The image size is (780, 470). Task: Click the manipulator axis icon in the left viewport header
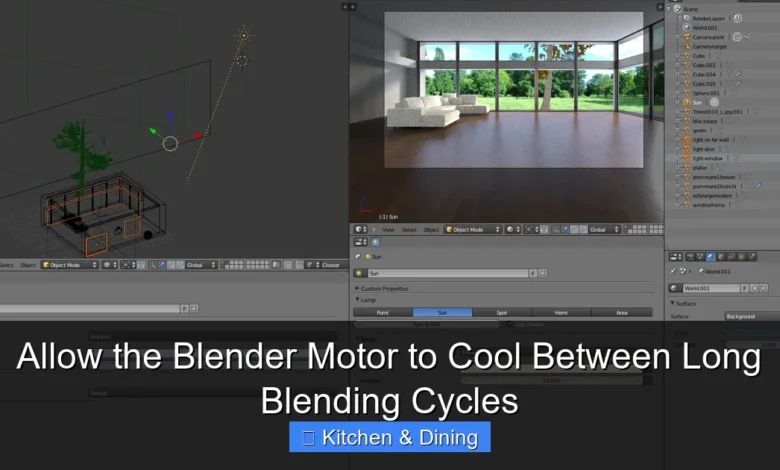pos(152,265)
